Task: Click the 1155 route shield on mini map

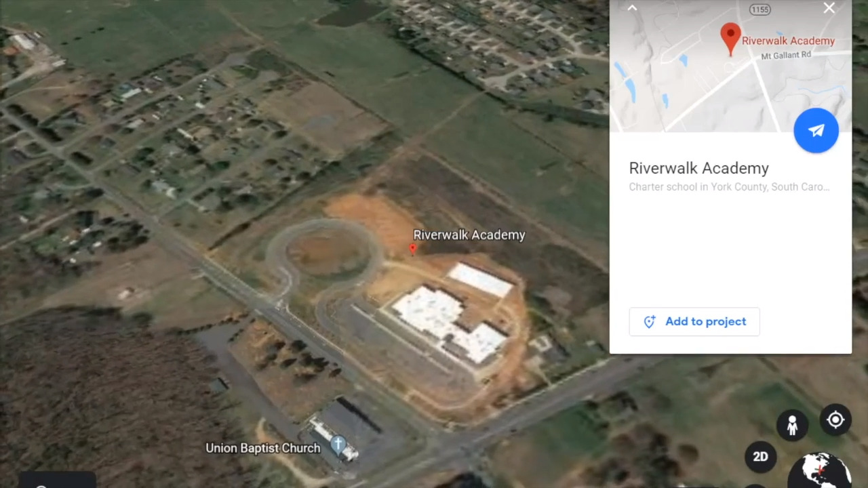Action: (x=760, y=9)
